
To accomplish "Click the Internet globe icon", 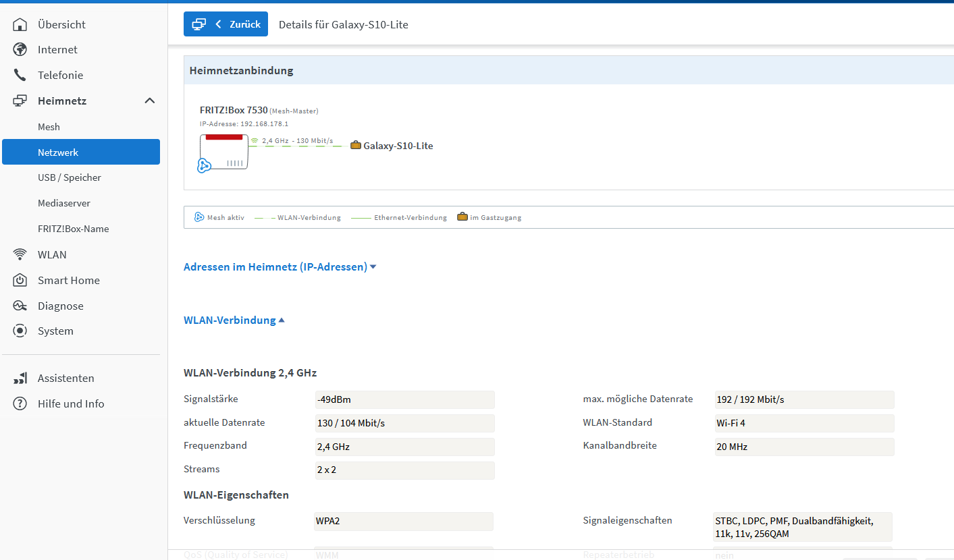I will [20, 50].
